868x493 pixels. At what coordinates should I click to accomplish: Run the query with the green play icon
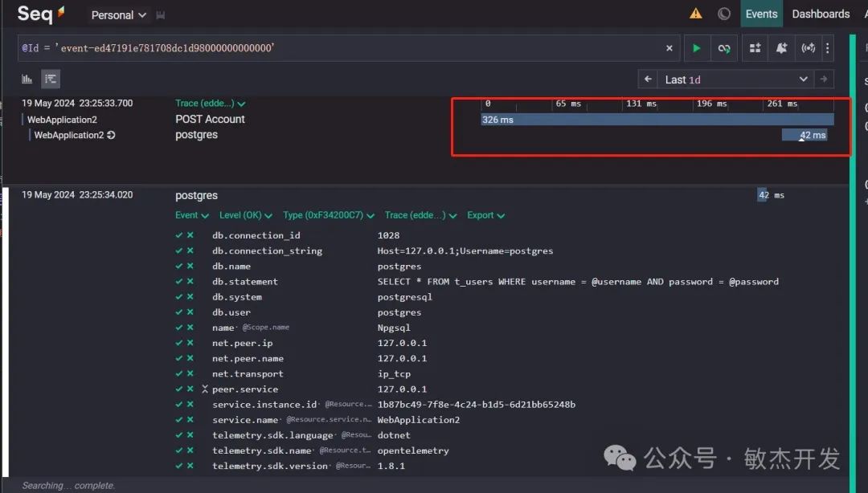tap(696, 48)
